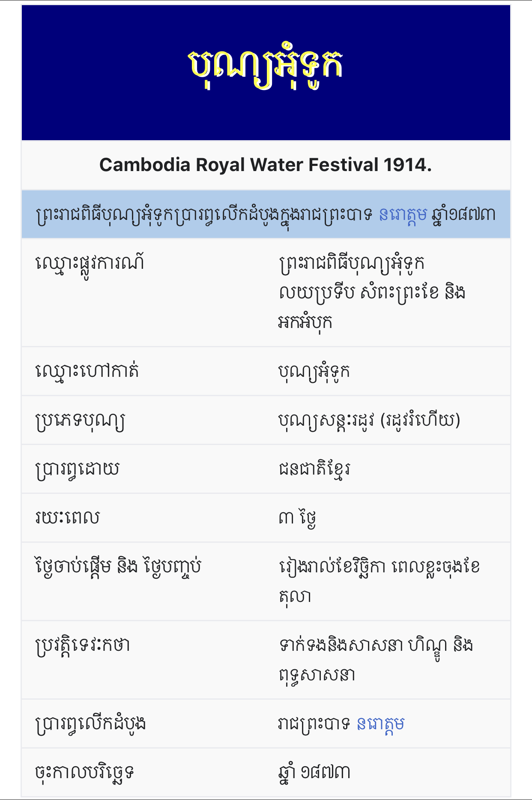
Task: Select the រយៈពេល row label
Action: [x=67, y=518]
